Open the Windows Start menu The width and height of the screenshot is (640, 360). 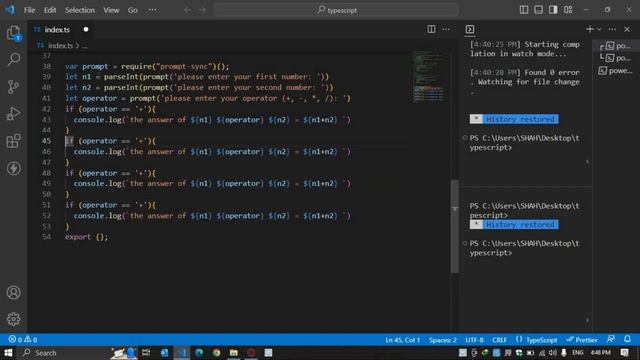click(8, 353)
